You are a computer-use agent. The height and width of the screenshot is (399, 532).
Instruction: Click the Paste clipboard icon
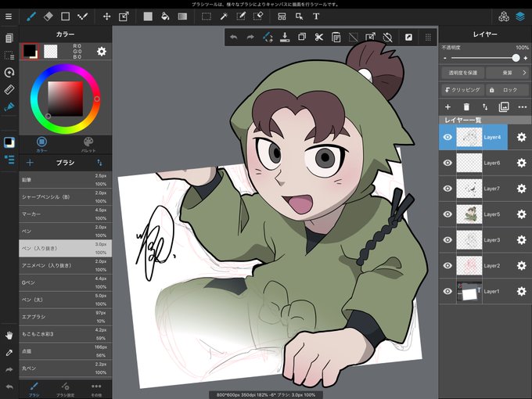pyautogui.click(x=336, y=37)
